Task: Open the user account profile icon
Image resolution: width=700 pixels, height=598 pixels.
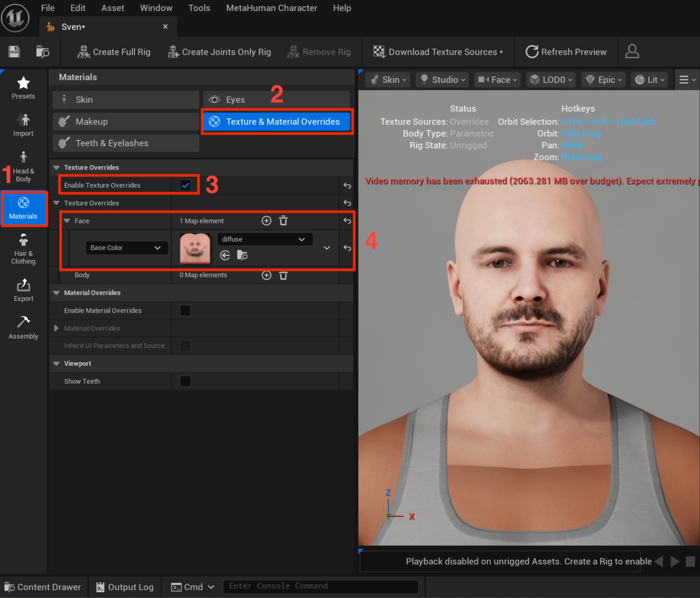Action: click(632, 52)
